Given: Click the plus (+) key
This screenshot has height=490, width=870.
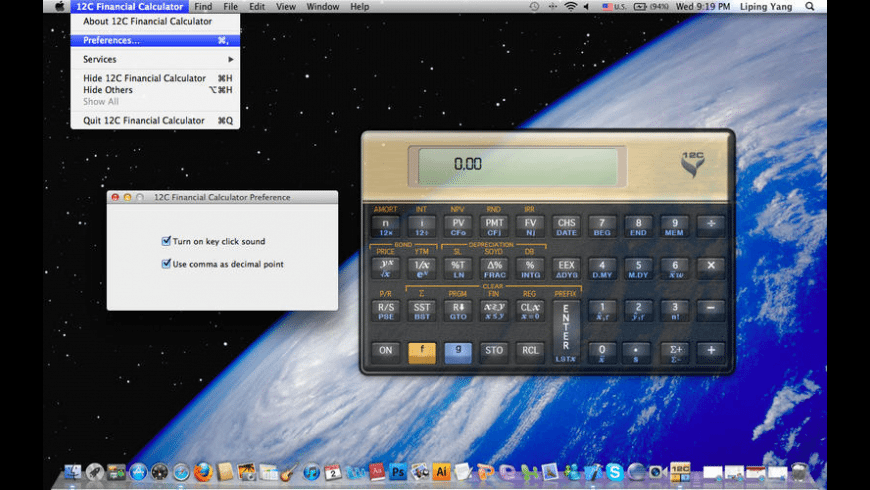Looking at the screenshot, I should click(x=711, y=352).
